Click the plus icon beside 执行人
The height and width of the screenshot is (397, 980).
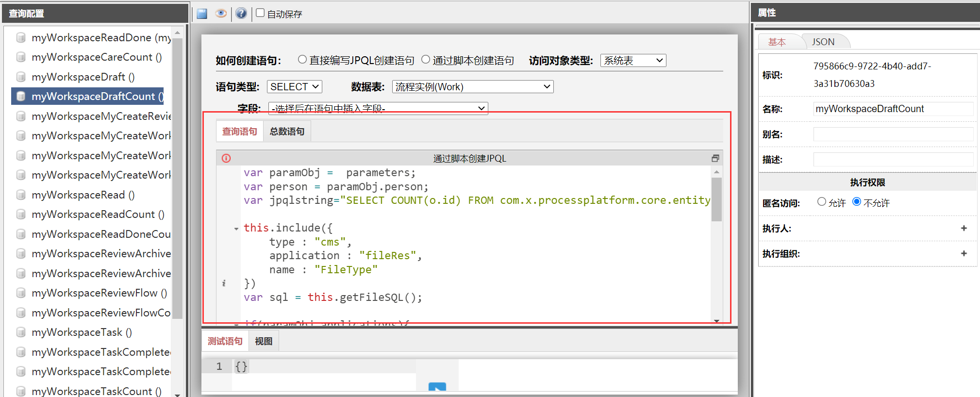pos(963,228)
